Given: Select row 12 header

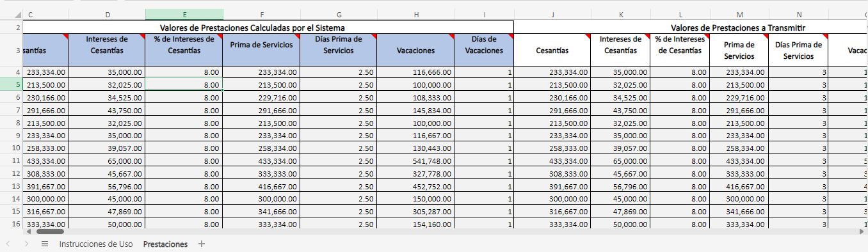Looking at the screenshot, I should coord(11,174).
